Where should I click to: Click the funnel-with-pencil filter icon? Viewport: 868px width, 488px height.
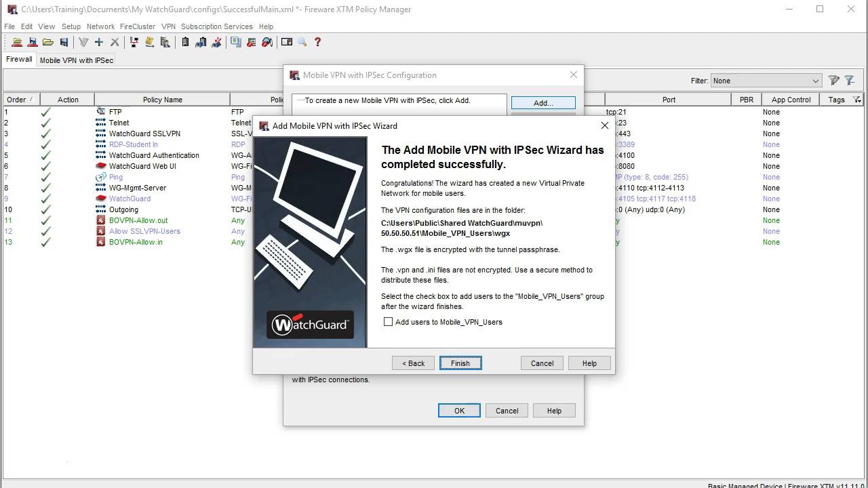click(834, 81)
